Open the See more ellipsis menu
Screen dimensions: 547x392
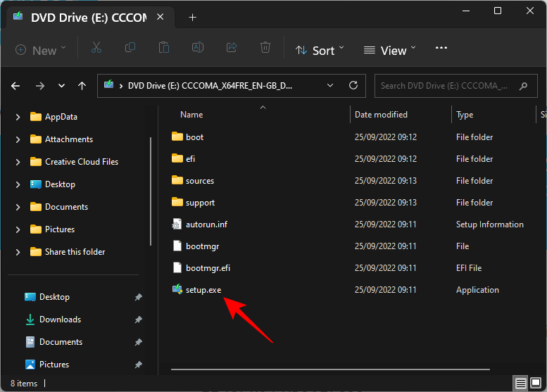point(441,48)
